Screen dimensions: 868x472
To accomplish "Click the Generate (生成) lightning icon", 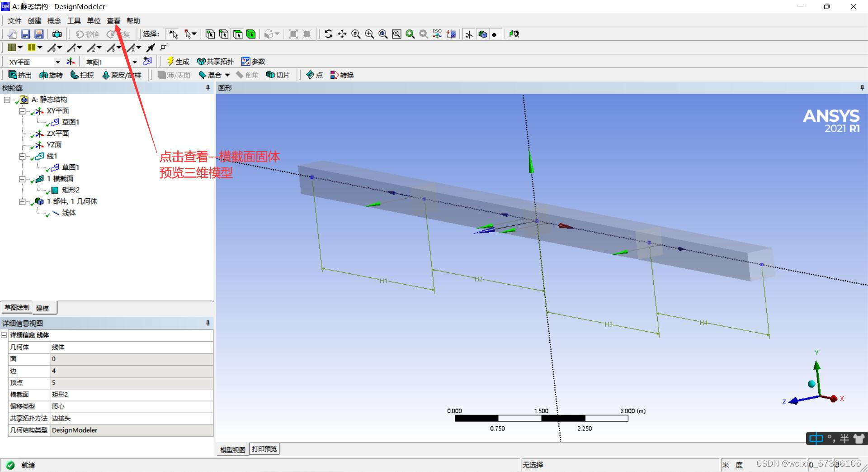I will [x=171, y=62].
